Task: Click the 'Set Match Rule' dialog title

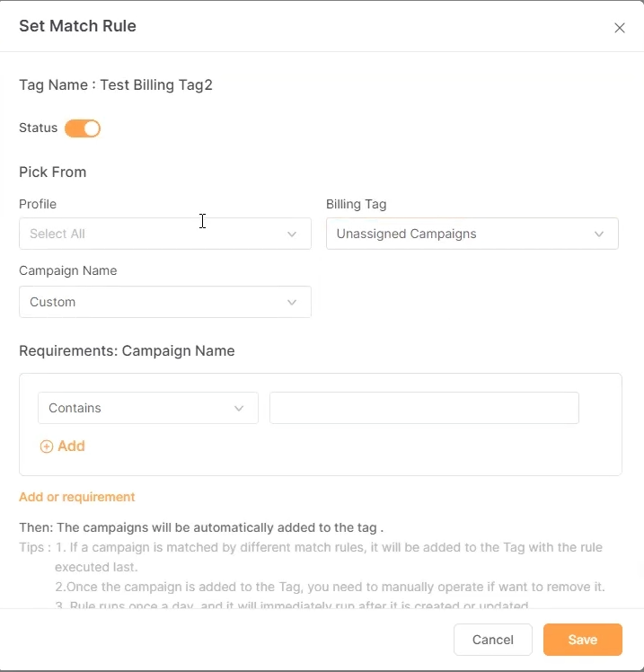Action: click(77, 26)
